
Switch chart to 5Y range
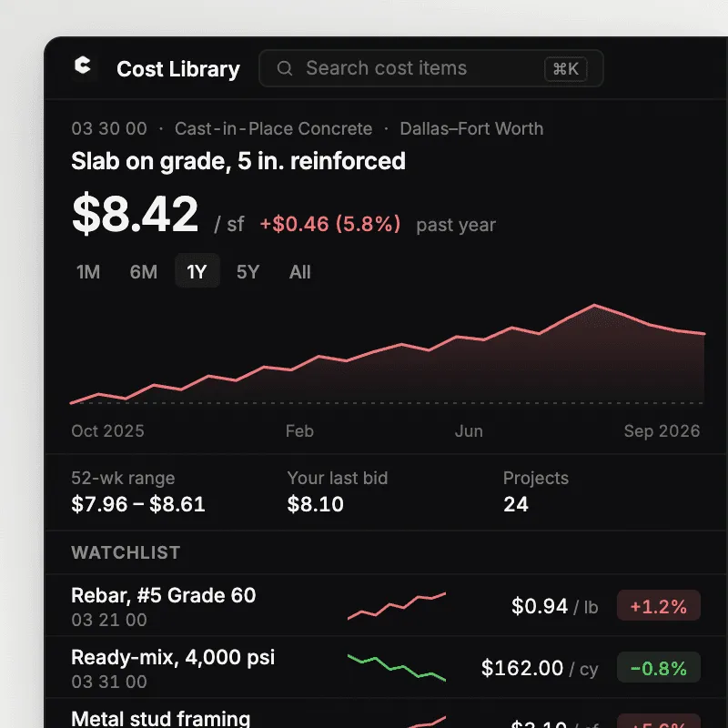pos(248,271)
